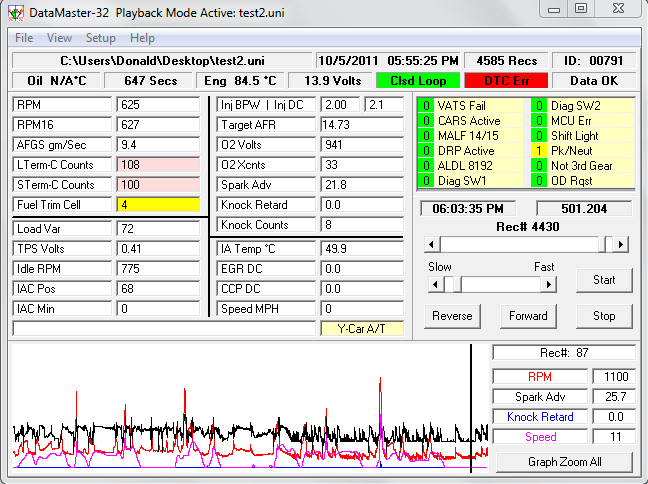Image resolution: width=648 pixels, height=484 pixels.
Task: Click the Graph Zoom All button
Action: point(566,462)
